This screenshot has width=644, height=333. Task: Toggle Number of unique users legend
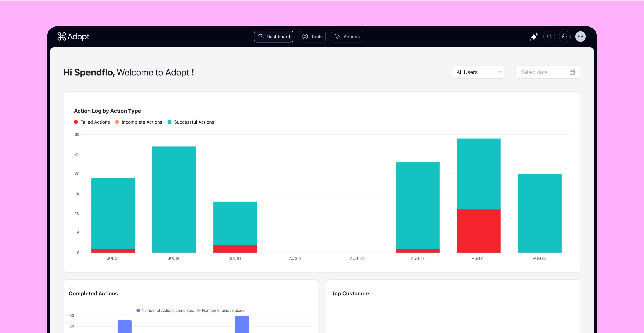221,310
